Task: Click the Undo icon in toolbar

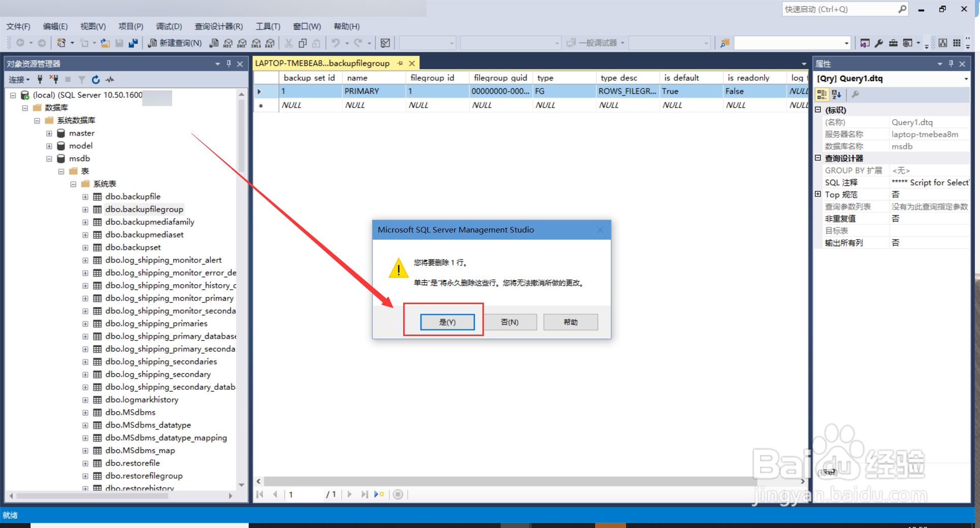Action: 336,43
